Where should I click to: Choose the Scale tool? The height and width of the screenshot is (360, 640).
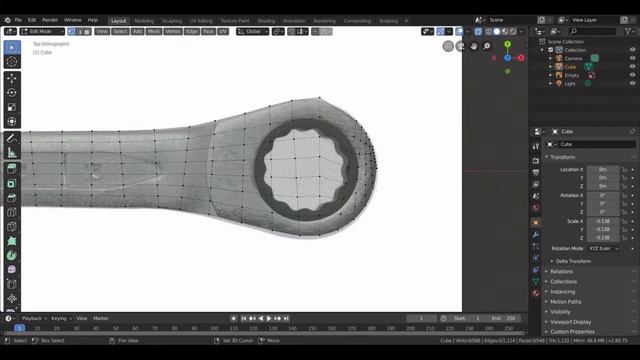click(x=12, y=107)
